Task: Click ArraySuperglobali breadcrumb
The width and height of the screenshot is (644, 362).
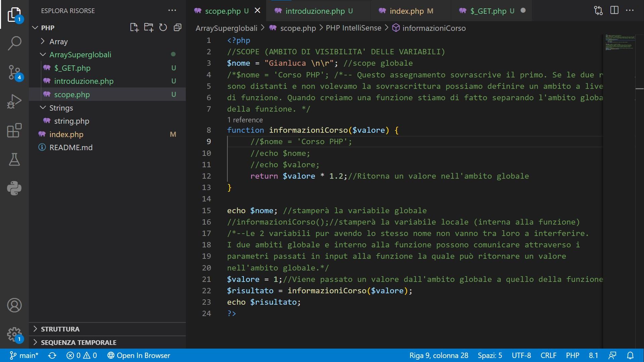Action: click(226, 28)
